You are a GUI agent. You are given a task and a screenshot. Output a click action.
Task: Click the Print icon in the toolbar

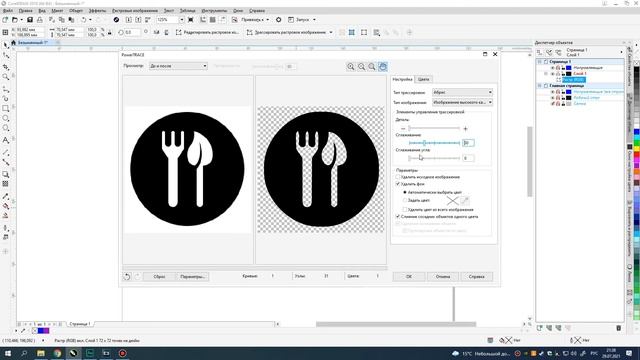tap(40, 20)
